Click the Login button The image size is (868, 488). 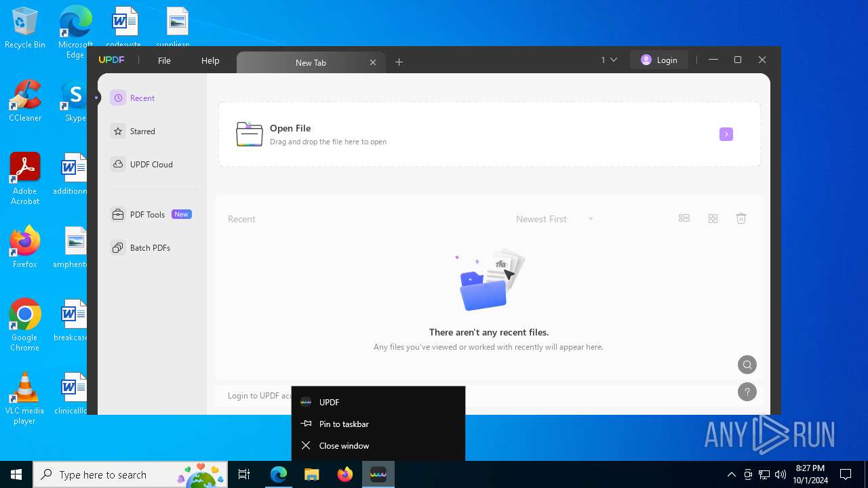pos(658,60)
